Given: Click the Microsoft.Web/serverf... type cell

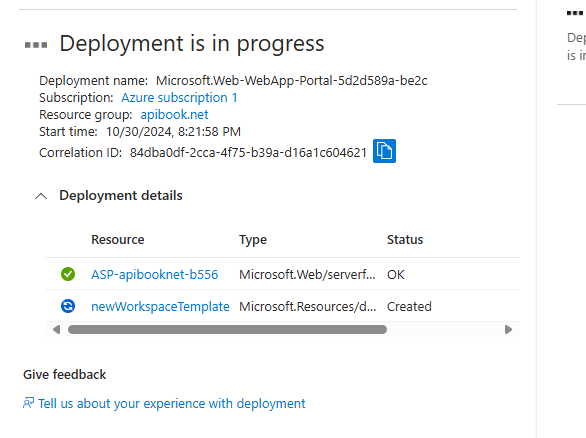Looking at the screenshot, I should (307, 275).
